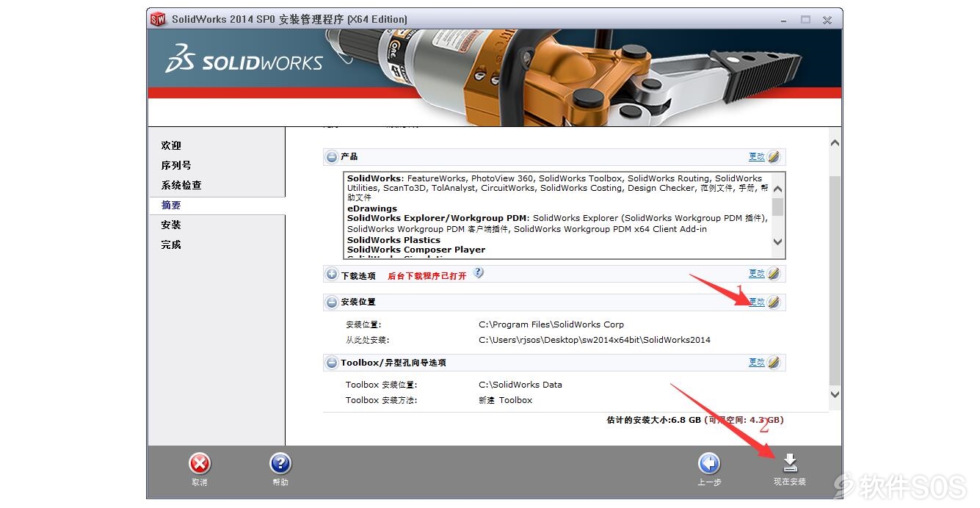Click product list scroll up arrow
The height and width of the screenshot is (508, 980).
tap(778, 189)
